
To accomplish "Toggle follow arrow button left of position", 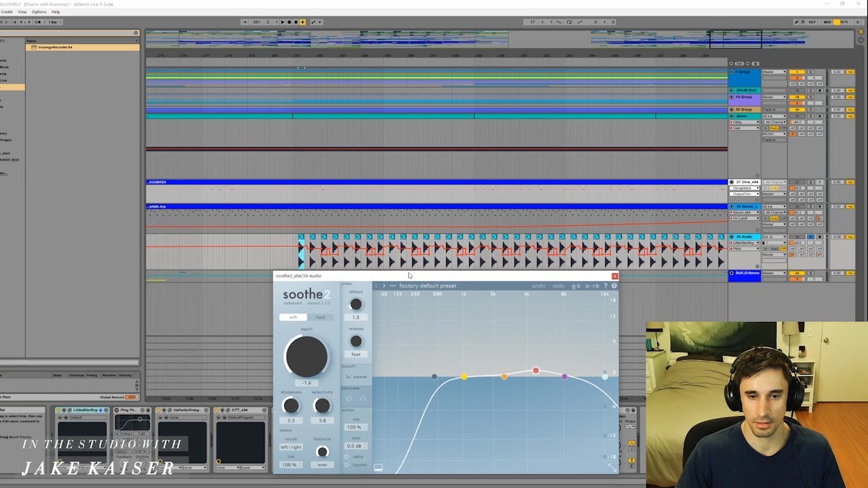I will pyautogui.click(x=244, y=22).
